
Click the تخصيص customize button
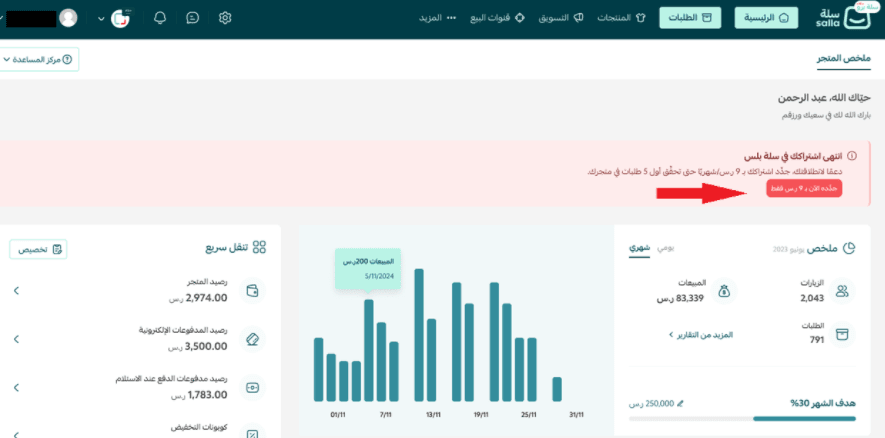pyautogui.click(x=39, y=249)
